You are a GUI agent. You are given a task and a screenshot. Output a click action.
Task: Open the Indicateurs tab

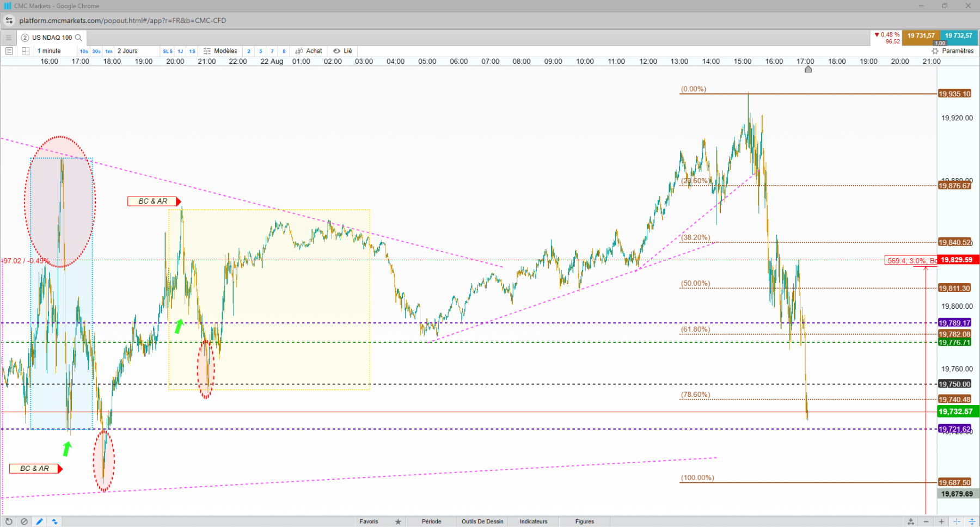(x=534, y=522)
